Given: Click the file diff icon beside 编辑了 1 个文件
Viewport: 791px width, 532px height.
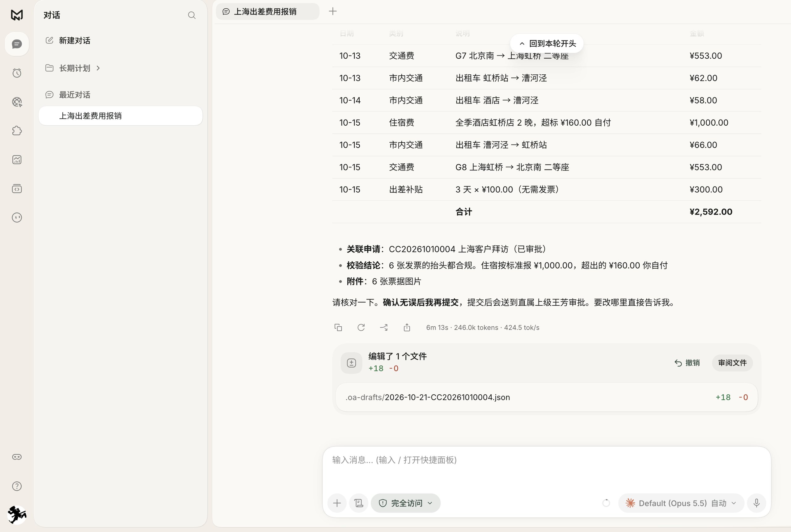Looking at the screenshot, I should (x=351, y=363).
